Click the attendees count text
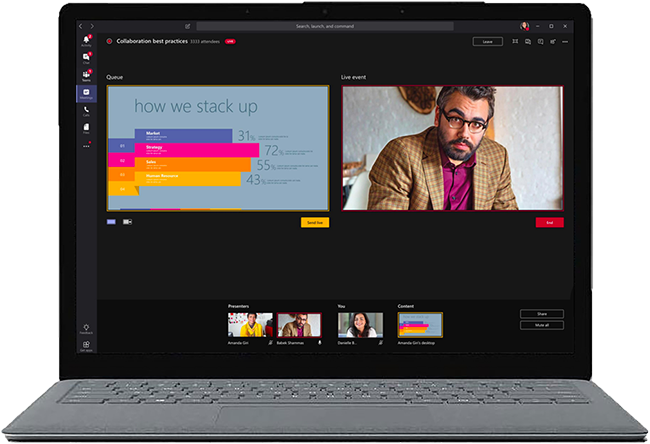This screenshot has width=650, height=444. (205, 41)
